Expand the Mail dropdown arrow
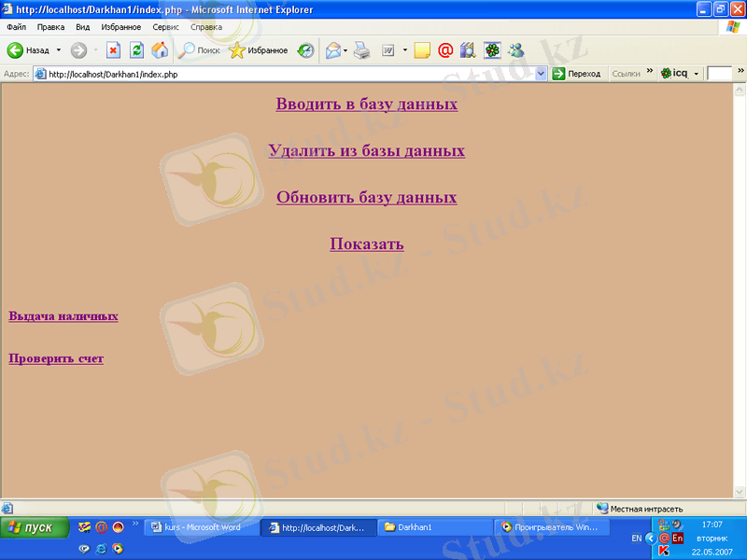Image resolution: width=747 pixels, height=560 pixels. 345,50
